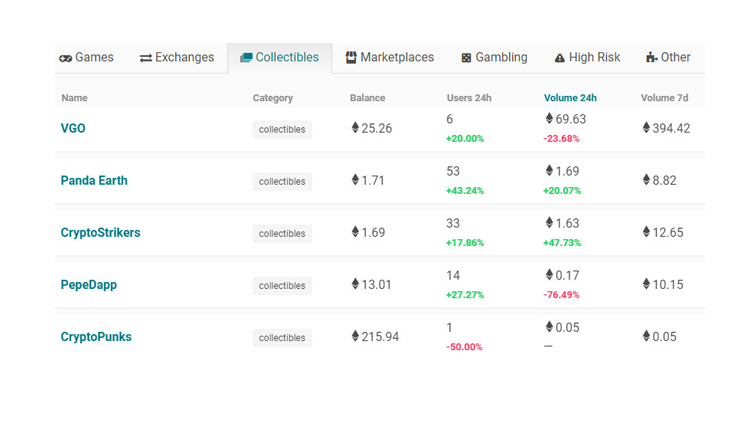The image size is (750, 430).
Task: Click the Ethereum icon beside balance 215.94
Action: click(355, 336)
